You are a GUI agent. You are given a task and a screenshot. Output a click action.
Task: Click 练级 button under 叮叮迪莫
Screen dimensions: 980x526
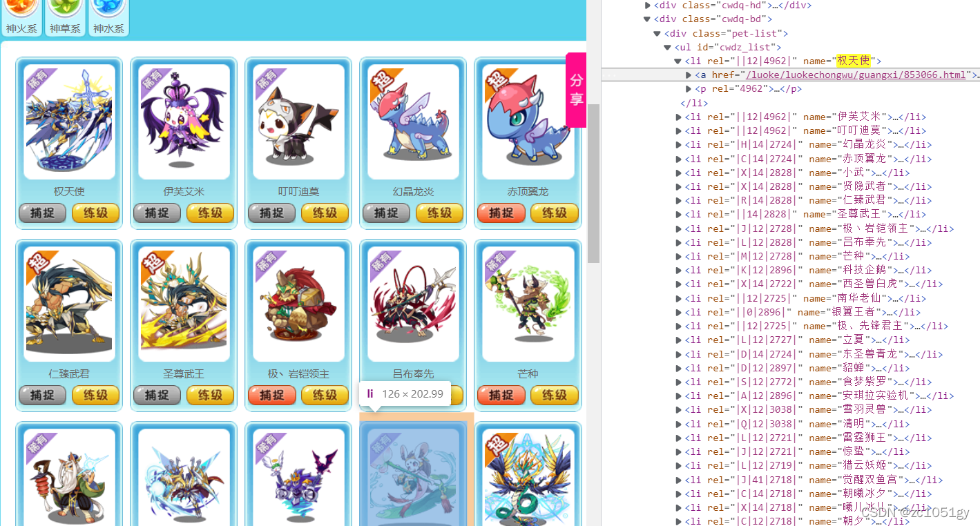pyautogui.click(x=325, y=213)
